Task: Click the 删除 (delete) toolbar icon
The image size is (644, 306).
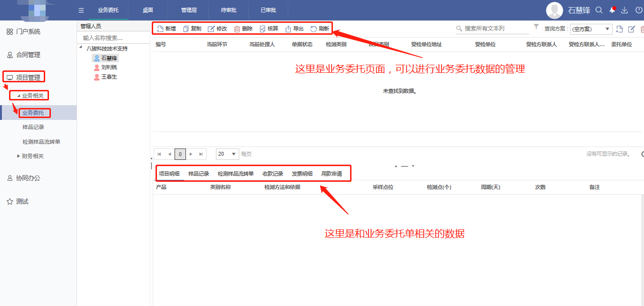Action: pyautogui.click(x=237, y=29)
